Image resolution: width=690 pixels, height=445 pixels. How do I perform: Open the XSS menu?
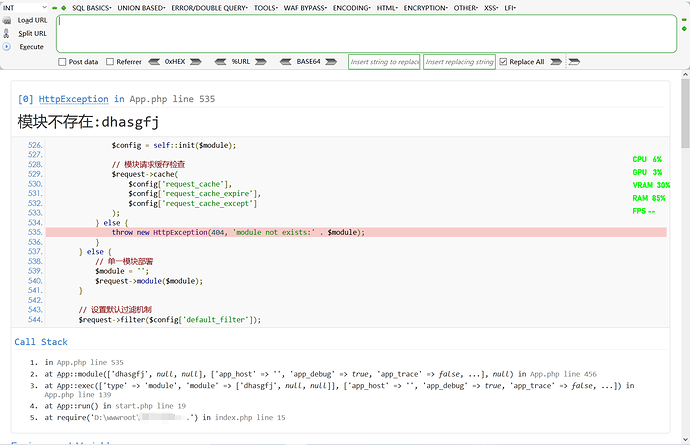(491, 8)
